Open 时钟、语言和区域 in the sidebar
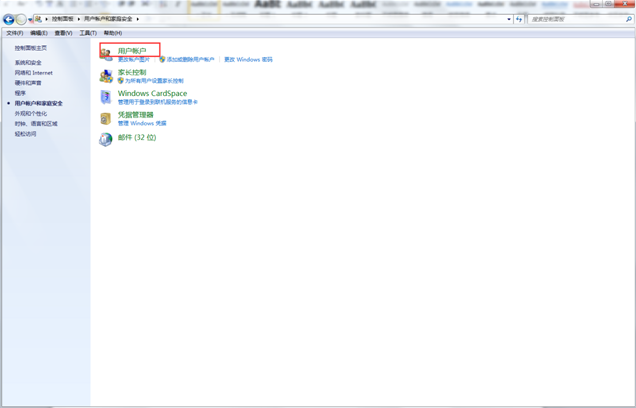This screenshot has height=408, width=636. click(x=36, y=123)
